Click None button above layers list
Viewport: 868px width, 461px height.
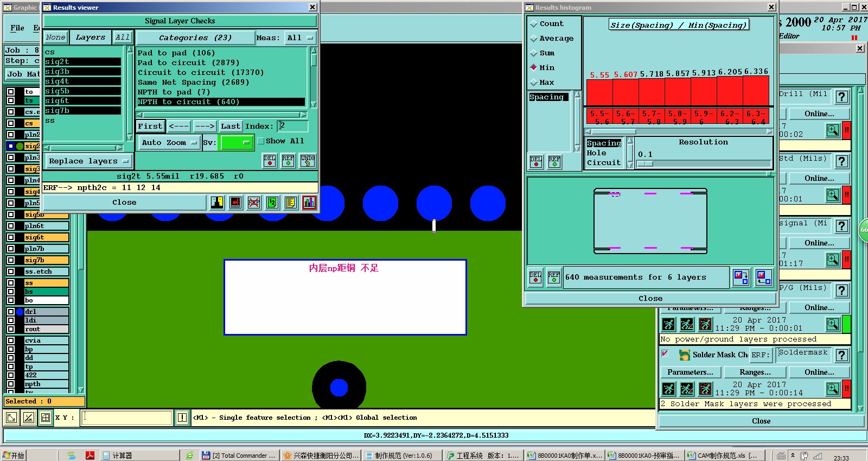[56, 37]
